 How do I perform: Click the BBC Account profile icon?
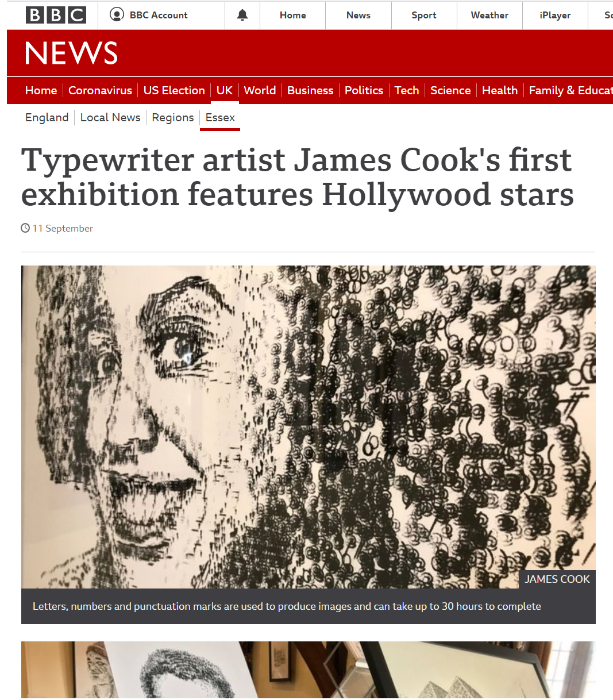[117, 14]
